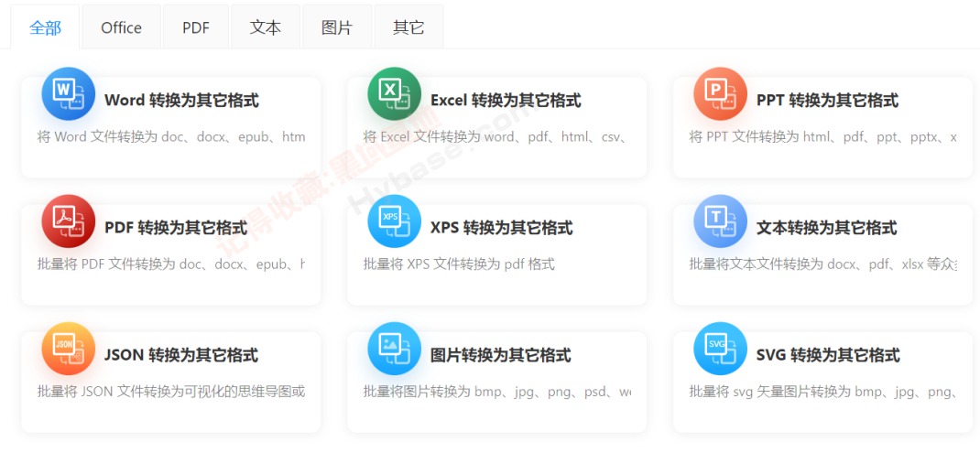Open the red PDF conversion icon
The image size is (980, 463).
(x=68, y=221)
